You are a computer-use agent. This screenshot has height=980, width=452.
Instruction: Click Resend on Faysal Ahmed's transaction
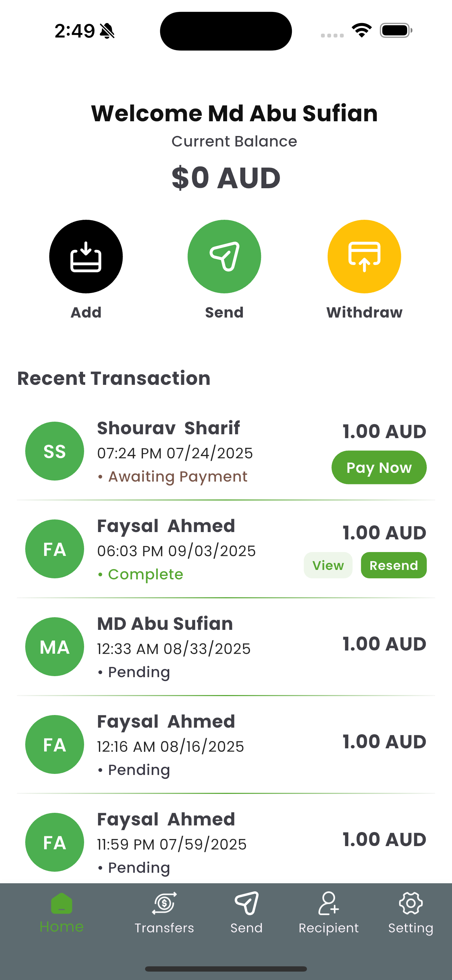394,565
